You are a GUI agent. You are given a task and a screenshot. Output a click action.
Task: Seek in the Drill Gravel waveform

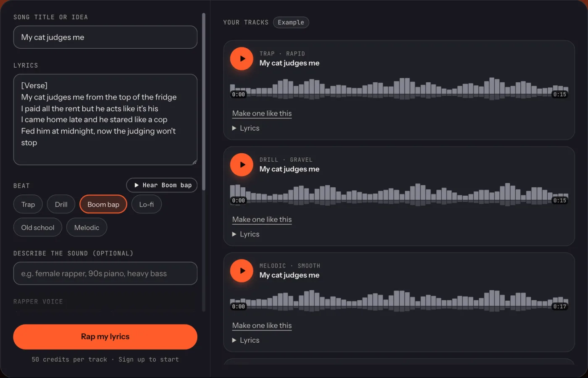[399, 194]
